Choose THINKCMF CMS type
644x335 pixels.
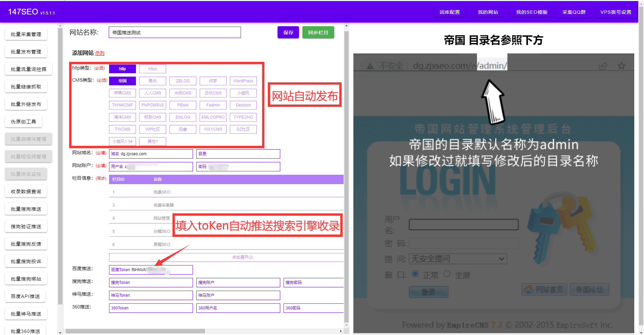point(122,105)
